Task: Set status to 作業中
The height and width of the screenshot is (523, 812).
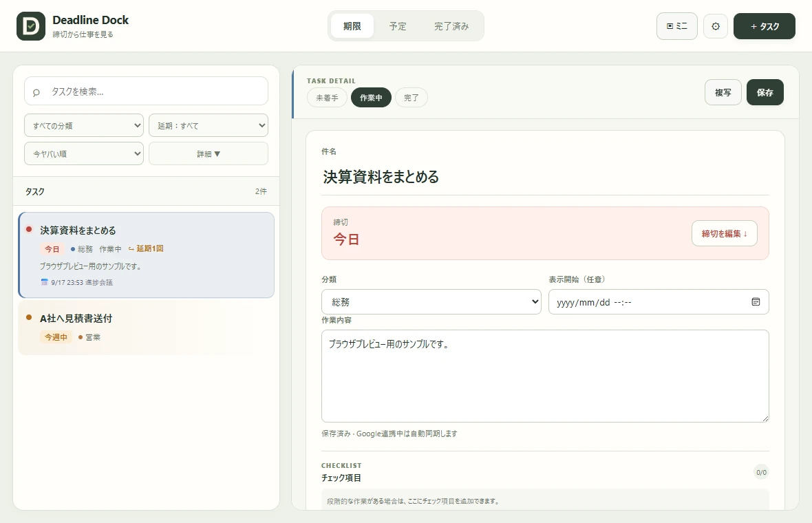Action: 371,97
